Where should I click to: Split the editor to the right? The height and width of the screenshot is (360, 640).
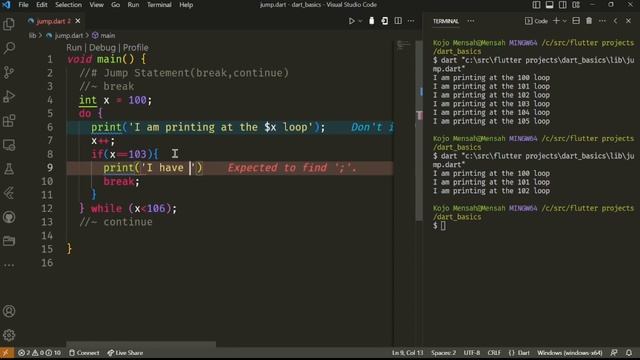398,21
